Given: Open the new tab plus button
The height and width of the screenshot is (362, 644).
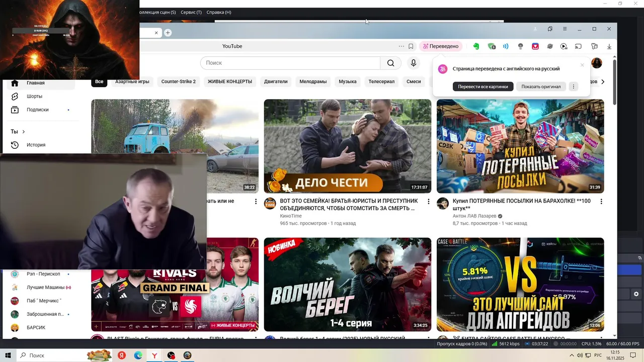Looking at the screenshot, I should [x=168, y=33].
